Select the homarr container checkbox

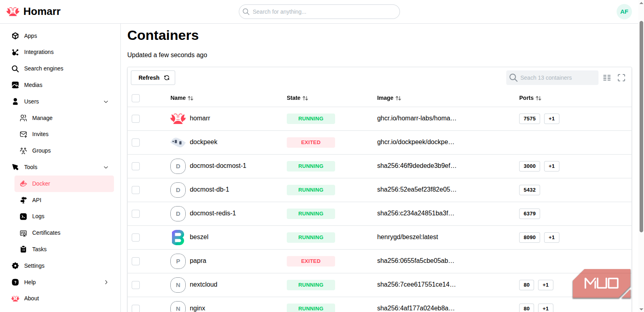(x=136, y=119)
